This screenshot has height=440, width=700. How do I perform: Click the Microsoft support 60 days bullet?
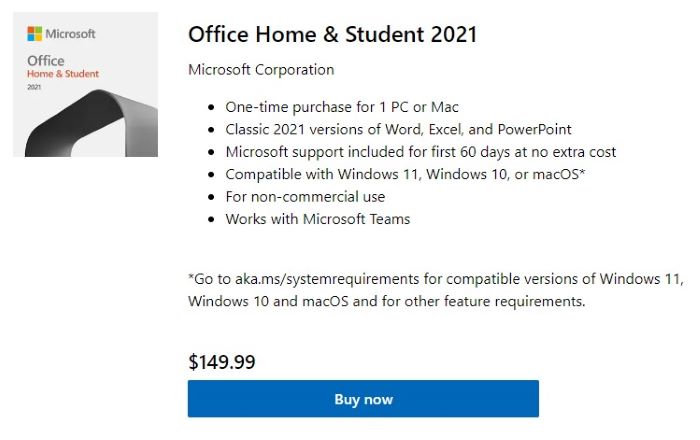point(420,152)
